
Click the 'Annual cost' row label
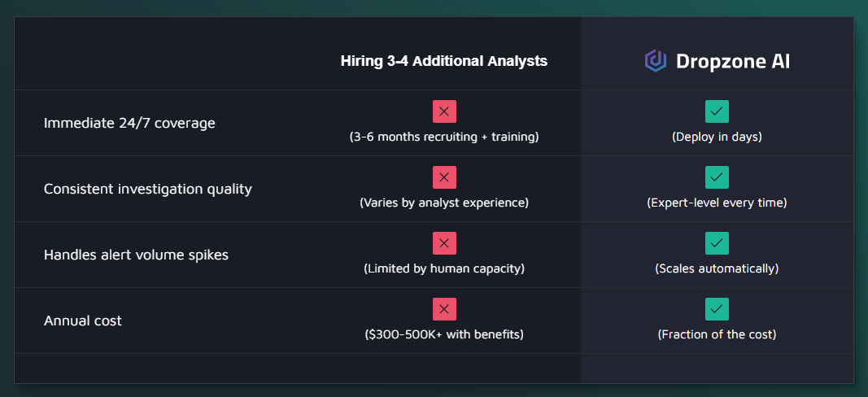pos(82,321)
